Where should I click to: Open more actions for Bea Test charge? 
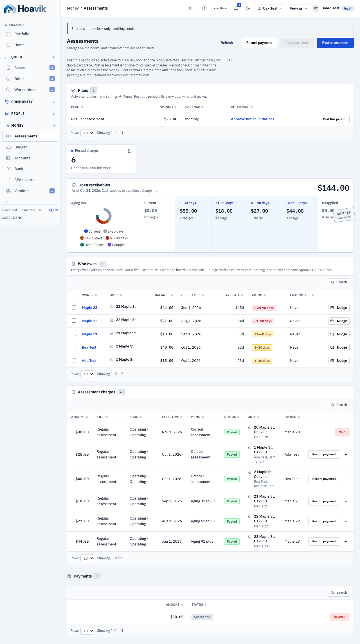coord(345,479)
